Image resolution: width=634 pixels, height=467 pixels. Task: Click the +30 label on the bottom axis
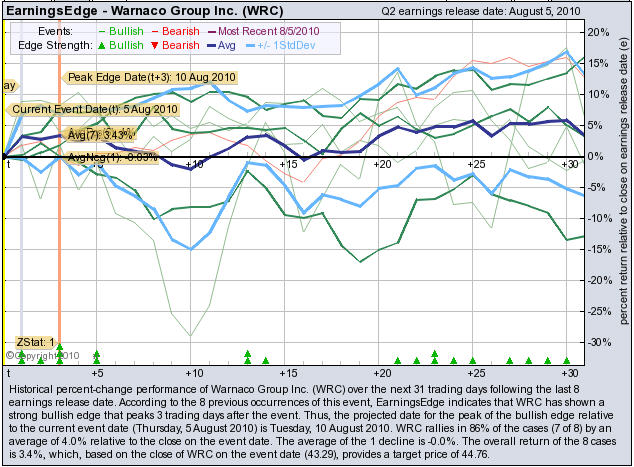coord(570,373)
